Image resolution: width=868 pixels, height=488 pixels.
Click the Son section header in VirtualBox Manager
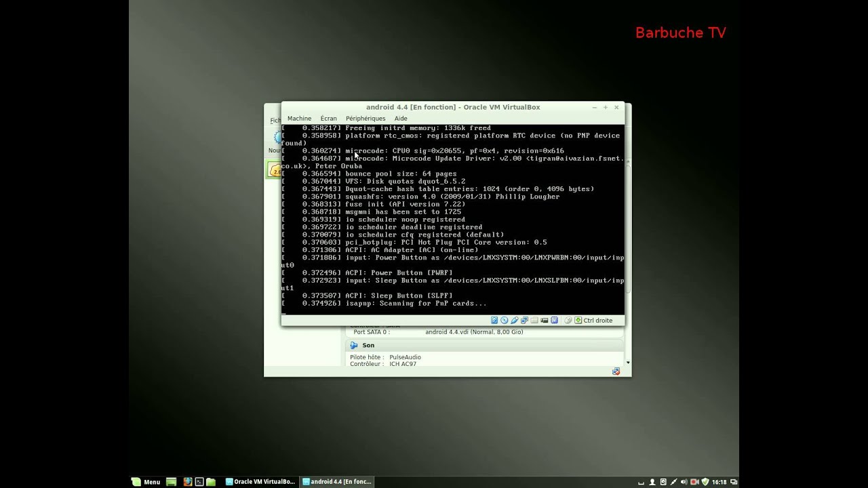click(x=484, y=345)
